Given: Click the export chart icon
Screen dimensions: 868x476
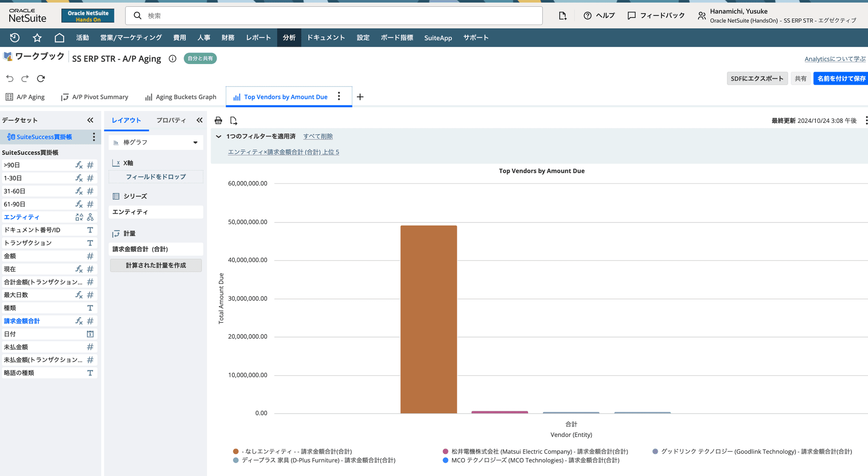Looking at the screenshot, I should pos(234,120).
